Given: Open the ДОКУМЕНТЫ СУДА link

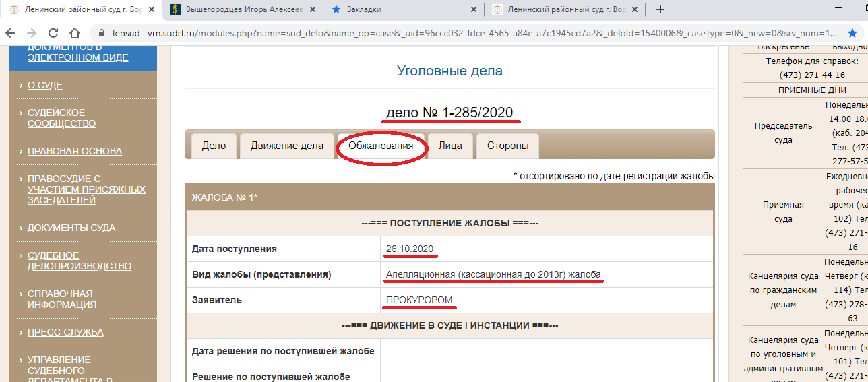Looking at the screenshot, I should point(71,228).
